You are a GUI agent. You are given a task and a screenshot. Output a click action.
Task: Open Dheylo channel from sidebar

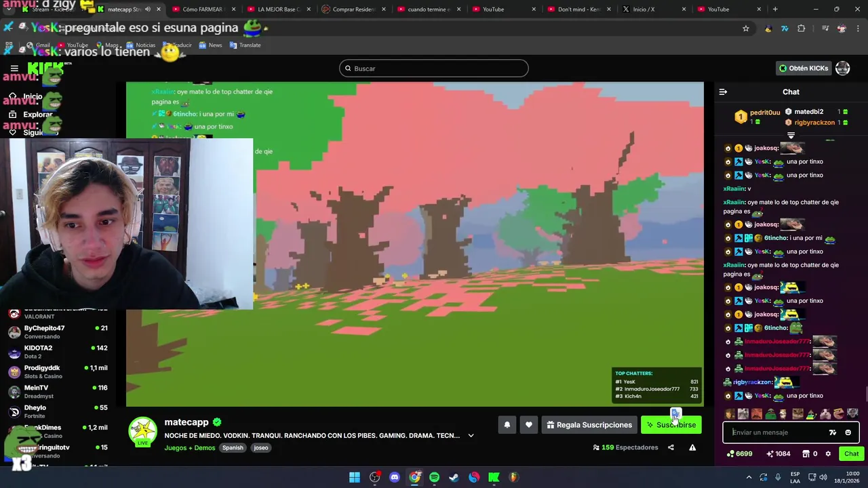[x=58, y=411]
